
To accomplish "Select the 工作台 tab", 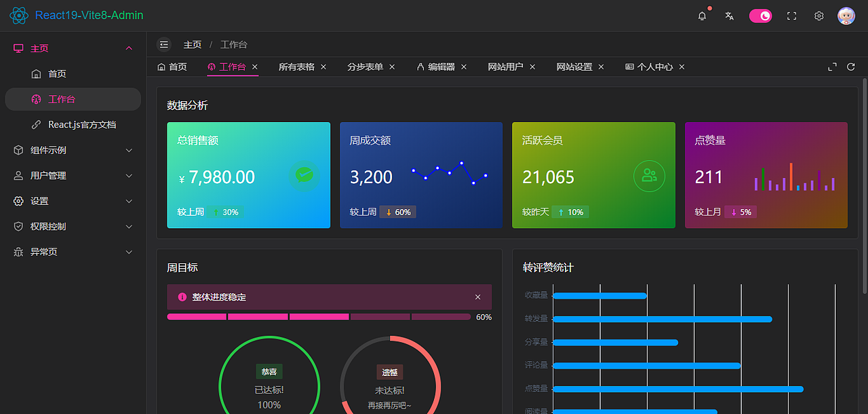I will point(226,67).
